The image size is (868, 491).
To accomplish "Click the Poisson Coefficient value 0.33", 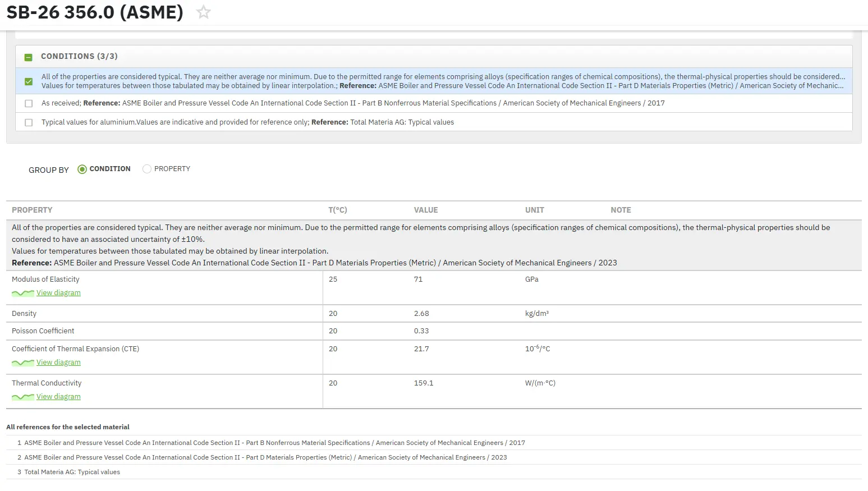I will 421,331.
